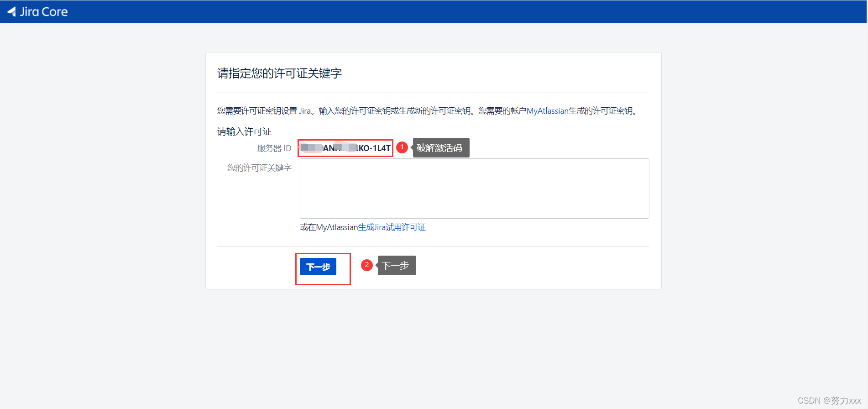Viewport: 868px width, 409px height.
Task: Click the Jira Core header title text
Action: pyautogui.click(x=44, y=12)
